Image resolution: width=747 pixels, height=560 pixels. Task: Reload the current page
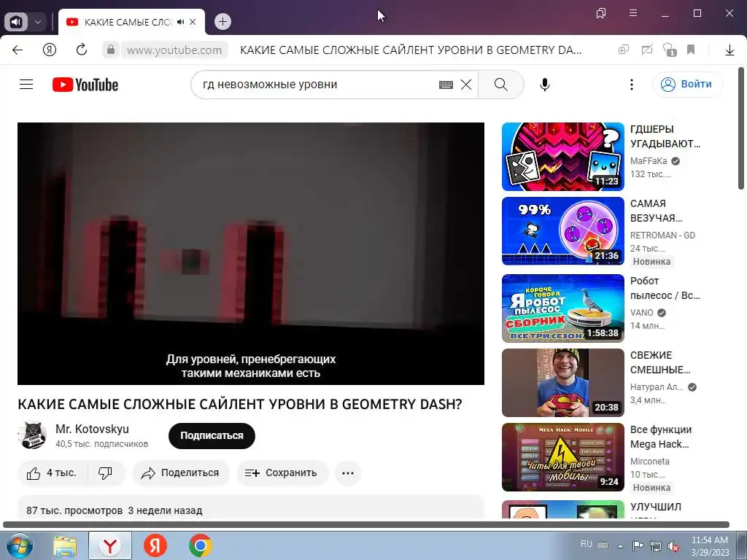click(x=82, y=50)
